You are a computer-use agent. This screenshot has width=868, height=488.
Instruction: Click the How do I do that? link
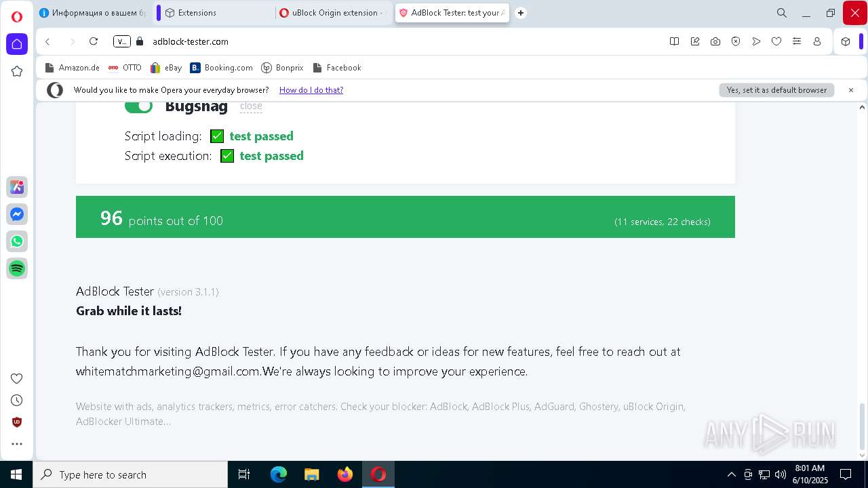[311, 90]
